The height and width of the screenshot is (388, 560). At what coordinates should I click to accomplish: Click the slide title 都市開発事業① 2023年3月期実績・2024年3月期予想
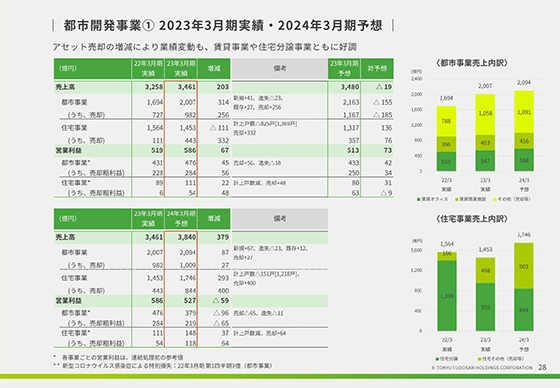click(223, 25)
